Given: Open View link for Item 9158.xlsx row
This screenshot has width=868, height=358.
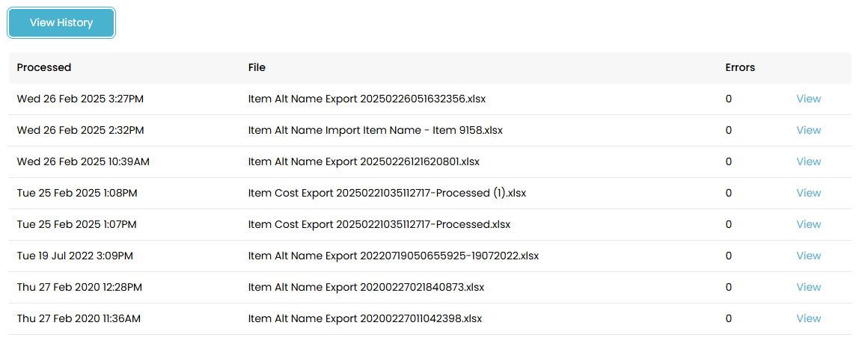Looking at the screenshot, I should pyautogui.click(x=808, y=130).
